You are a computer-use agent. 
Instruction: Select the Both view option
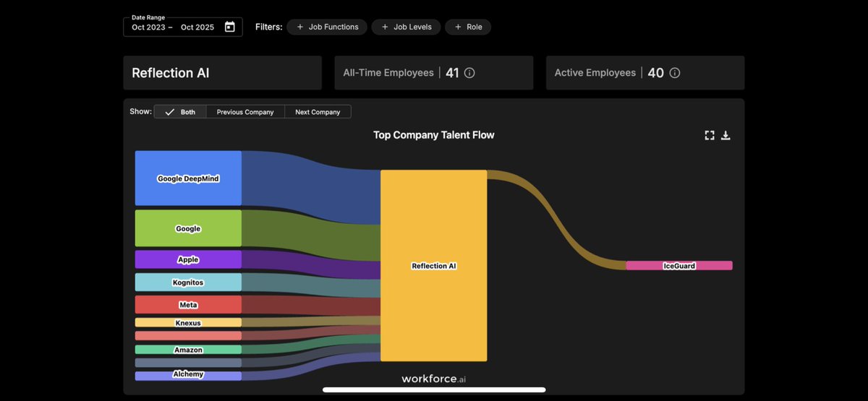tap(180, 112)
